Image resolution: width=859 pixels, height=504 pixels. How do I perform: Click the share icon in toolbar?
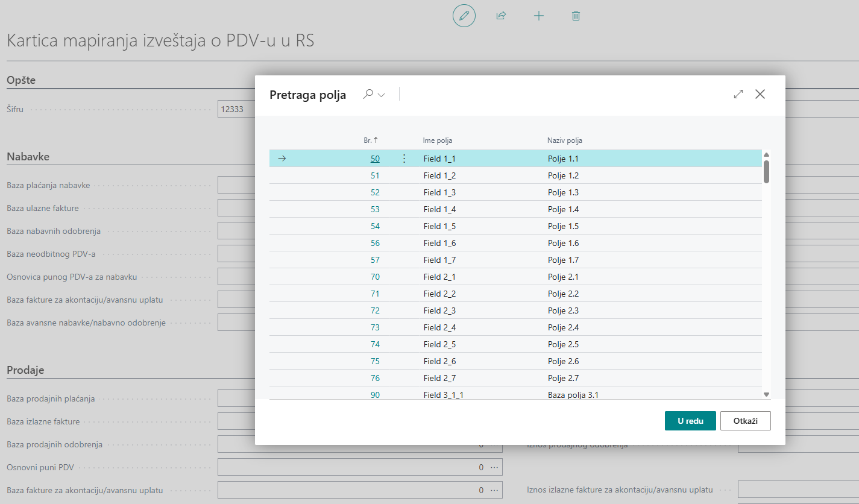coord(500,16)
